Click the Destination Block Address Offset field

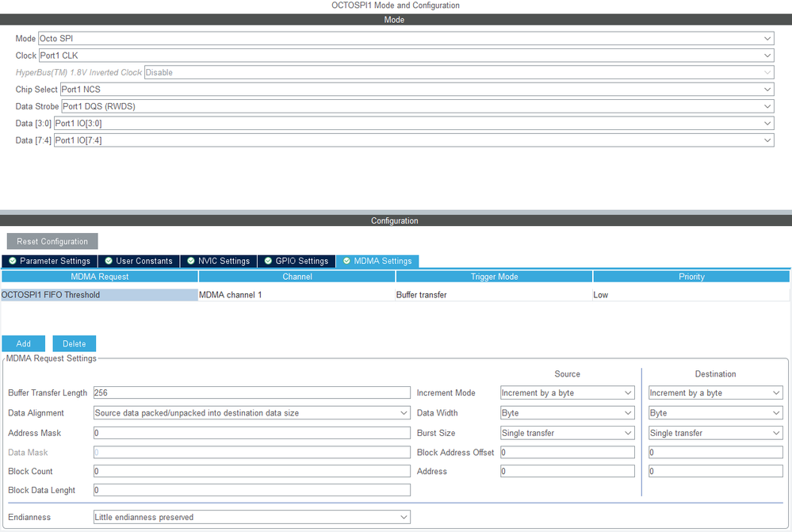coord(716,452)
